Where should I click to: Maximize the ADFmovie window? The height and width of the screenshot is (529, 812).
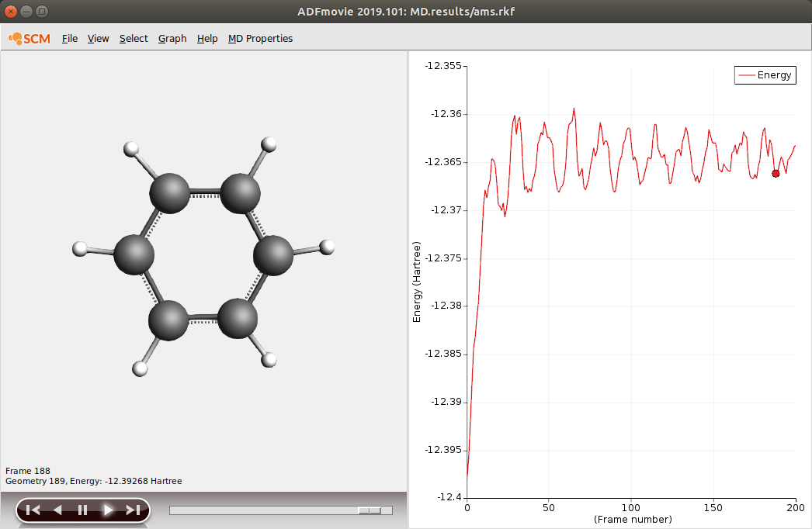43,12
